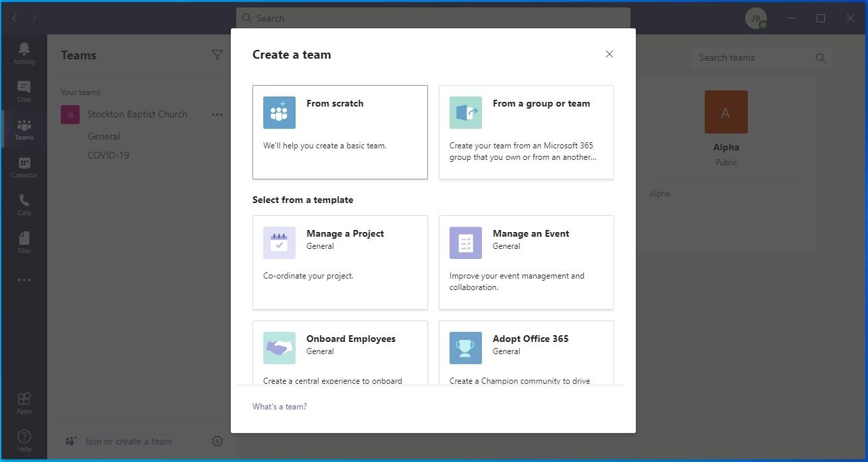Open Chat from the left rail
The height and width of the screenshot is (462, 868).
tap(24, 91)
